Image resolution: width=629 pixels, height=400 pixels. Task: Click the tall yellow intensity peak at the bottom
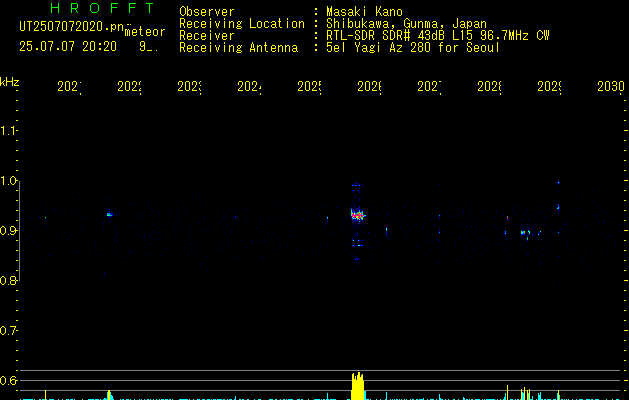pos(357,386)
